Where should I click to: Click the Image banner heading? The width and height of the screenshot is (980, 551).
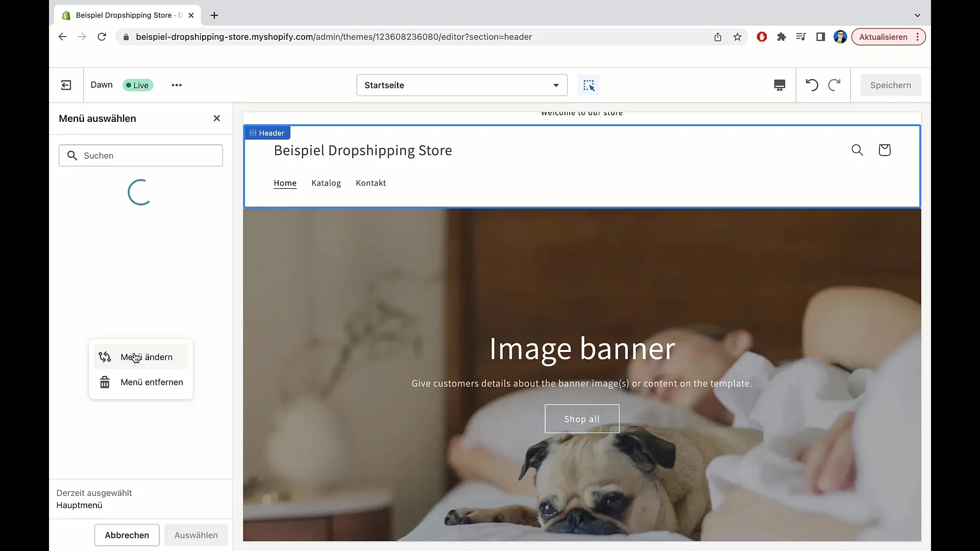(582, 349)
